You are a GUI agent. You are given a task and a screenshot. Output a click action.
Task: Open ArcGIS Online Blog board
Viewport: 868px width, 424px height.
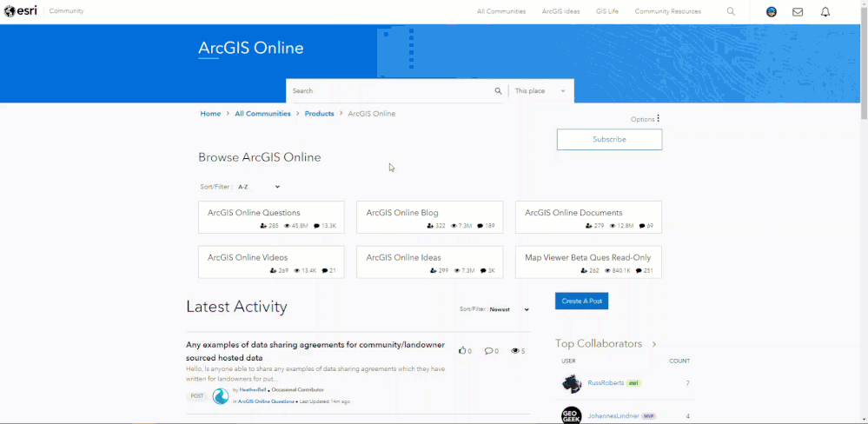pos(402,213)
